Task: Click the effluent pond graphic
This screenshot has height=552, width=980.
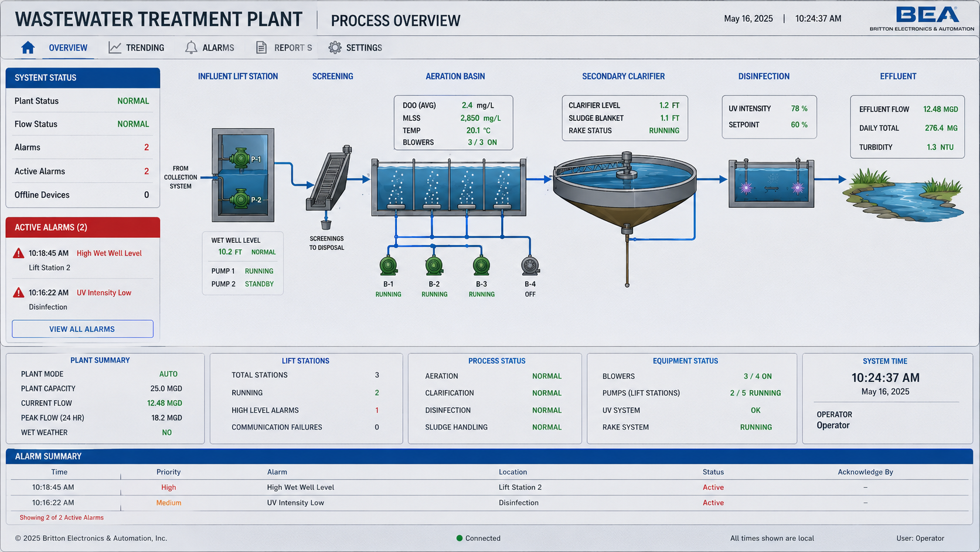Action: tap(903, 195)
